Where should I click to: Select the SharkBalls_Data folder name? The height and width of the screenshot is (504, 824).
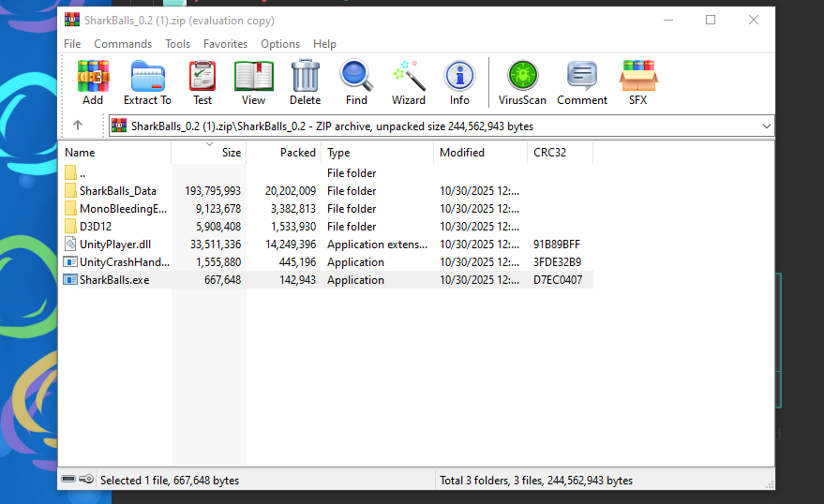(118, 190)
